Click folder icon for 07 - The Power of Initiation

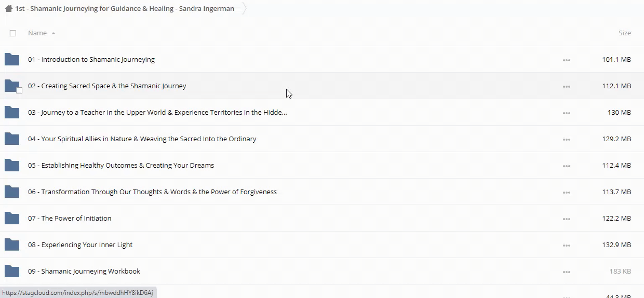[12, 219]
